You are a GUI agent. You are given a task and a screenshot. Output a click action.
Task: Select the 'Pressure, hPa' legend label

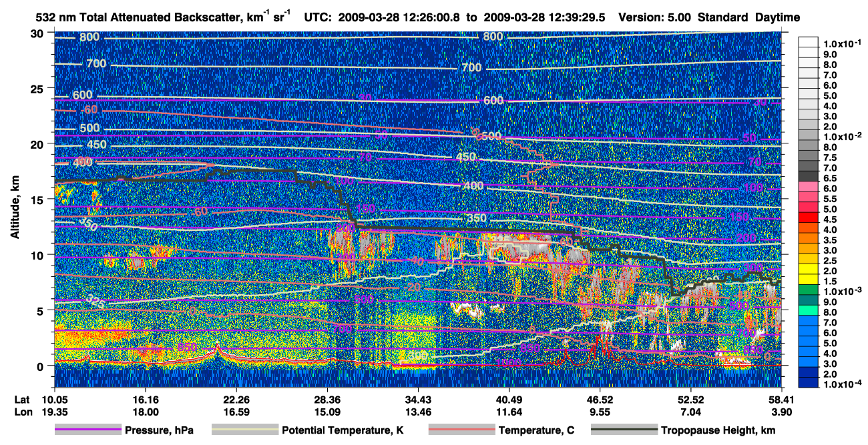(x=159, y=431)
